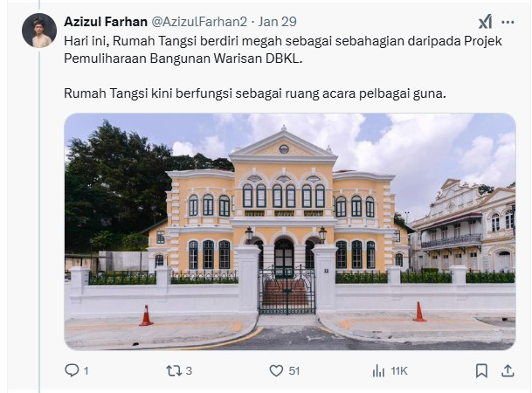
Task: Click the repost count of 3
Action: click(x=189, y=371)
